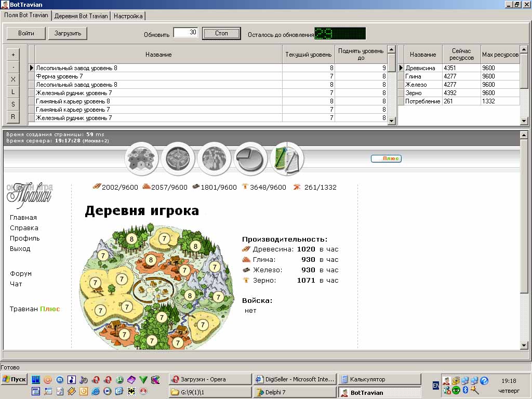Open the village center round icon
Image resolution: width=532 pixels, height=399 pixels.
point(178,158)
